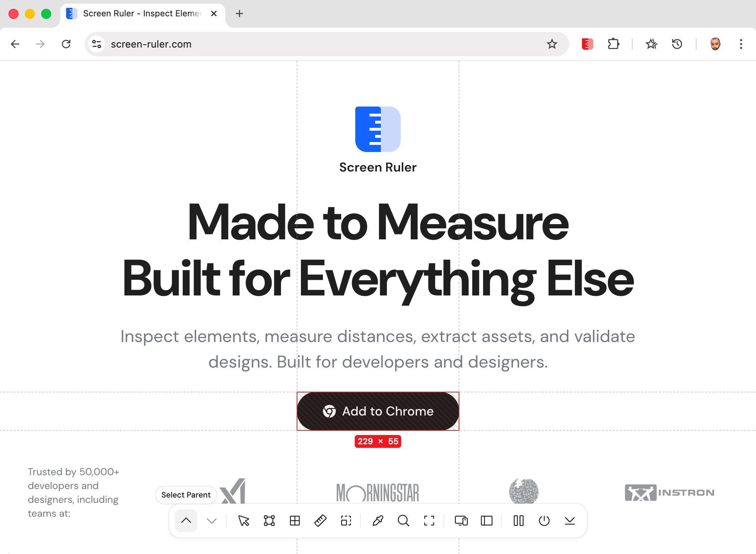The height and width of the screenshot is (554, 756).
Task: View site information icon in address bar
Action: pos(97,44)
